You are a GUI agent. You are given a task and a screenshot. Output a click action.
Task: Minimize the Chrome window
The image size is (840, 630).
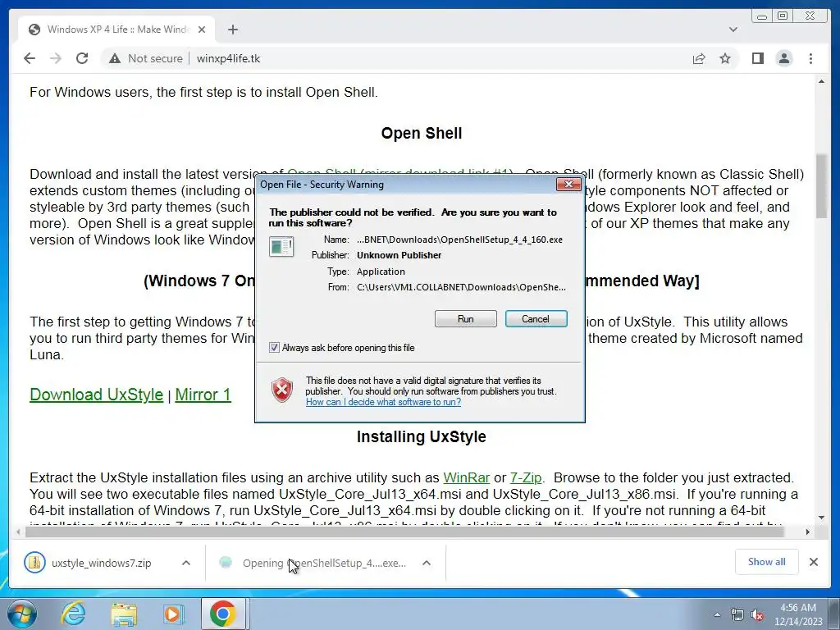click(x=762, y=16)
